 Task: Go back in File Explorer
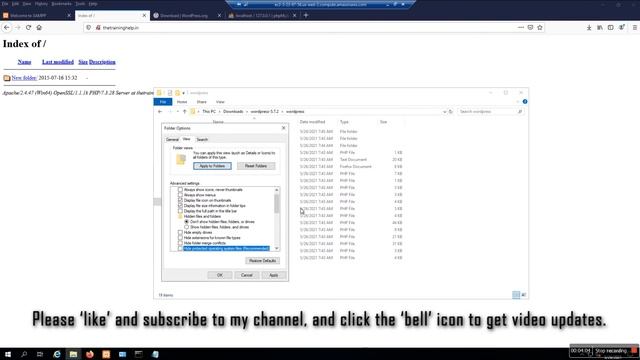tap(160, 111)
